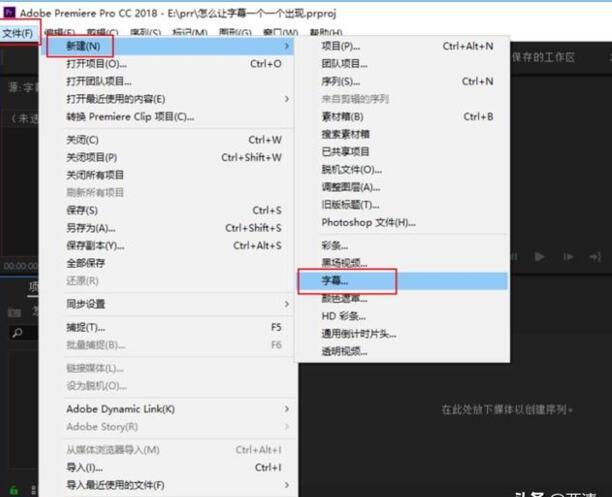Select 项目(P)... in New submenu

coord(403,46)
